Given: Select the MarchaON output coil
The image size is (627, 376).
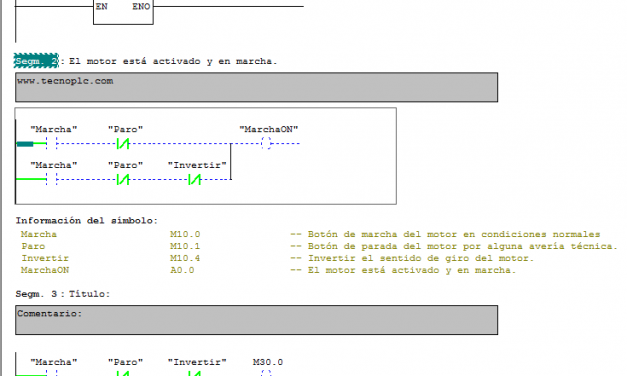Looking at the screenshot, I should click(266, 143).
